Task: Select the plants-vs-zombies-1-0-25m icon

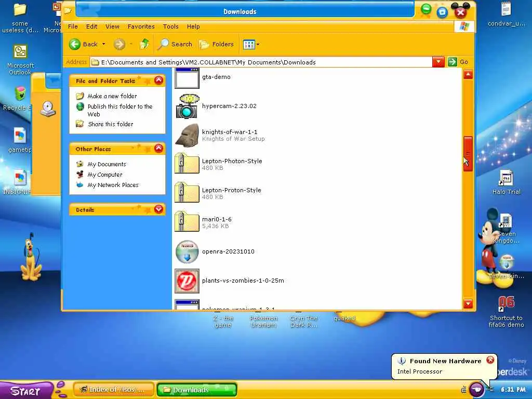Action: coord(187,281)
